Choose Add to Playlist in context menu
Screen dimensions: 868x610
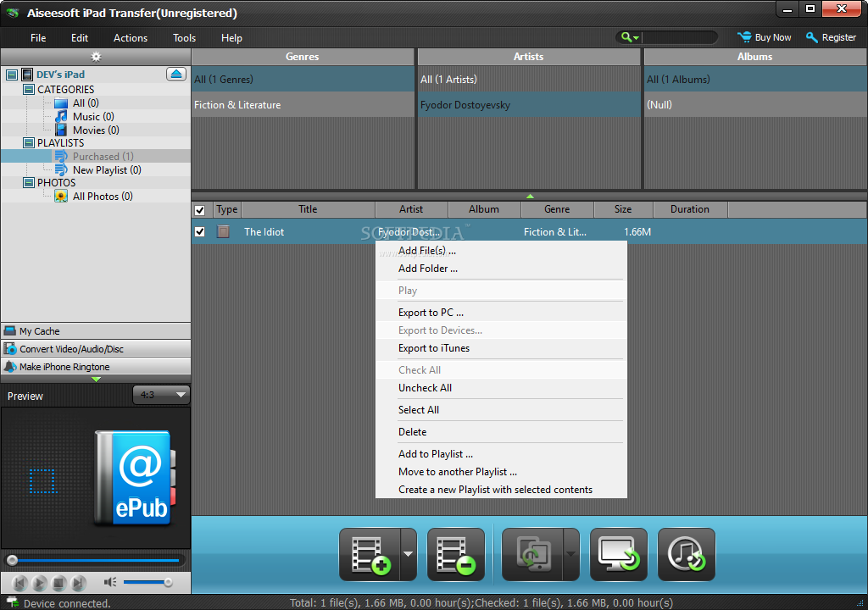click(501, 454)
